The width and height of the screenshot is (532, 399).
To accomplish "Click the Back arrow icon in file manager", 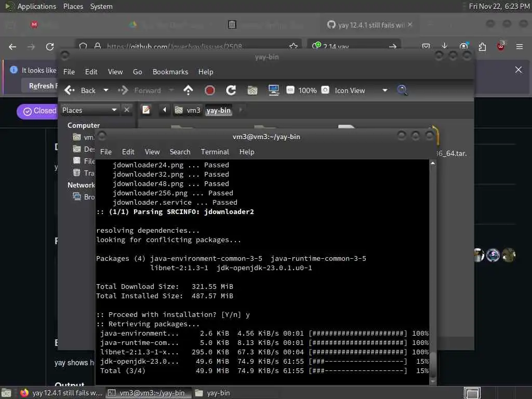I will tap(70, 90).
